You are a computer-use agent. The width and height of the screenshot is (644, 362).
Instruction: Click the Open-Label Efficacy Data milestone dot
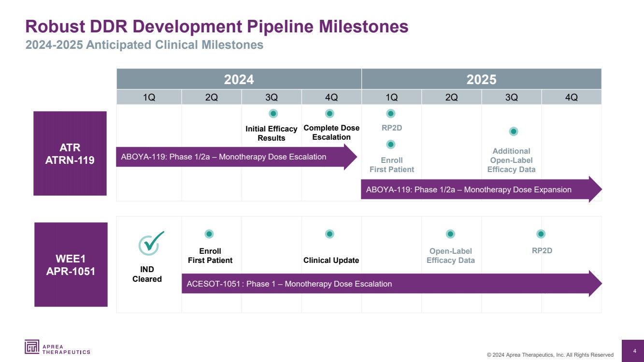pos(450,234)
